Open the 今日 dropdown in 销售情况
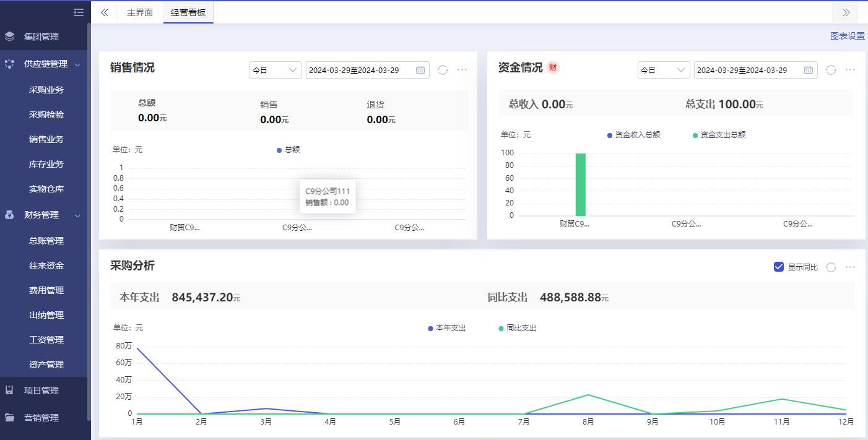 tap(276, 70)
